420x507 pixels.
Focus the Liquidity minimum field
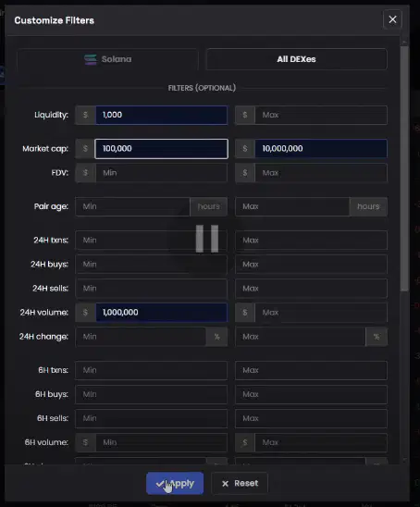pyautogui.click(x=161, y=115)
